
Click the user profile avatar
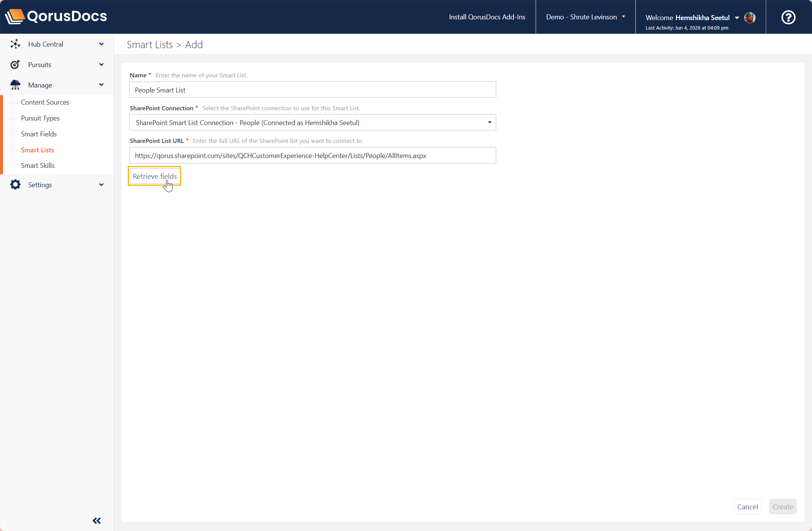(749, 17)
